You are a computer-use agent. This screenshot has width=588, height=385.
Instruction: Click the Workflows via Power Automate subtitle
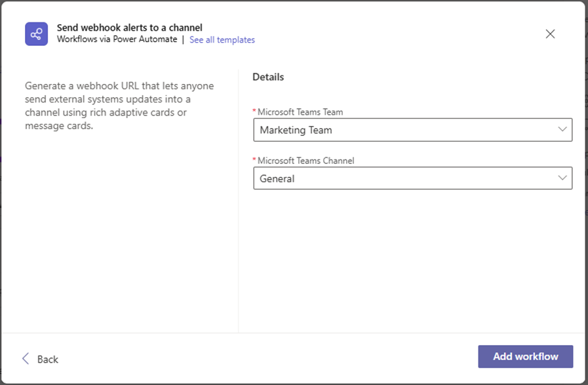[117, 39]
